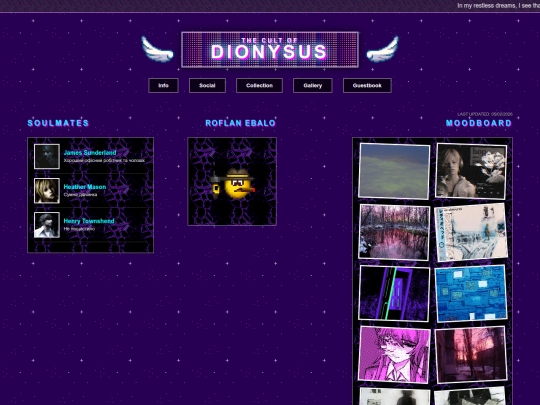Open the red sunset street image

pyautogui.click(x=471, y=354)
